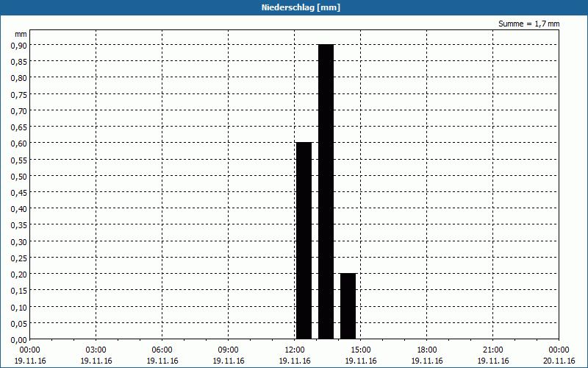This screenshot has width=588, height=368.
Task: Click the 03:00 time axis label
Action: (96, 350)
